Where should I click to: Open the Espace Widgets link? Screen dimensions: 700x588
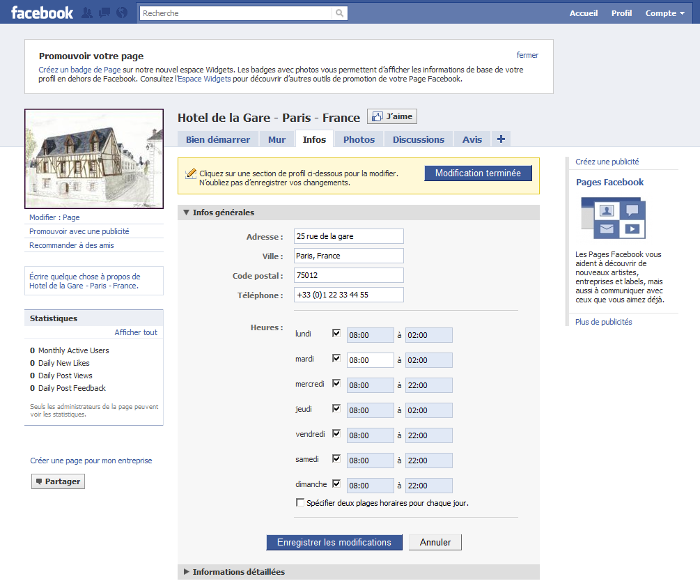click(204, 79)
